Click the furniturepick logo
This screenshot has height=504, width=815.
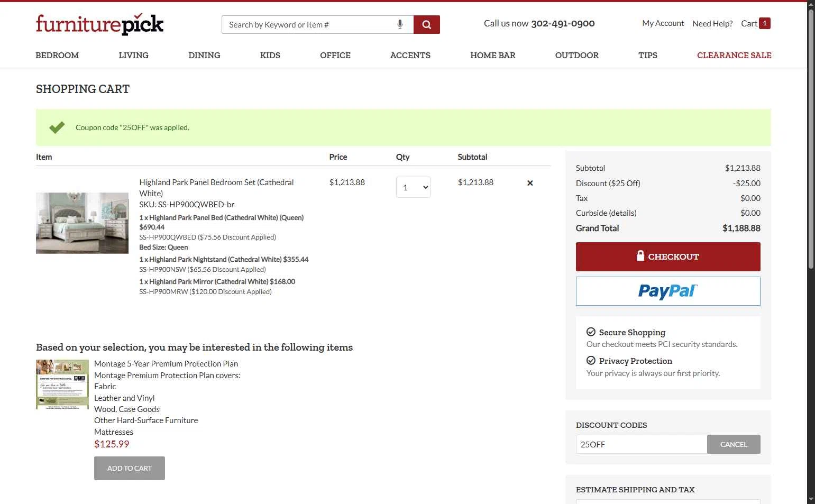point(99,24)
